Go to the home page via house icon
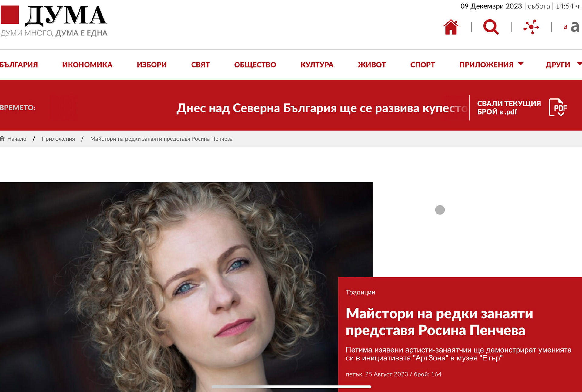582x392 pixels. pyautogui.click(x=451, y=27)
